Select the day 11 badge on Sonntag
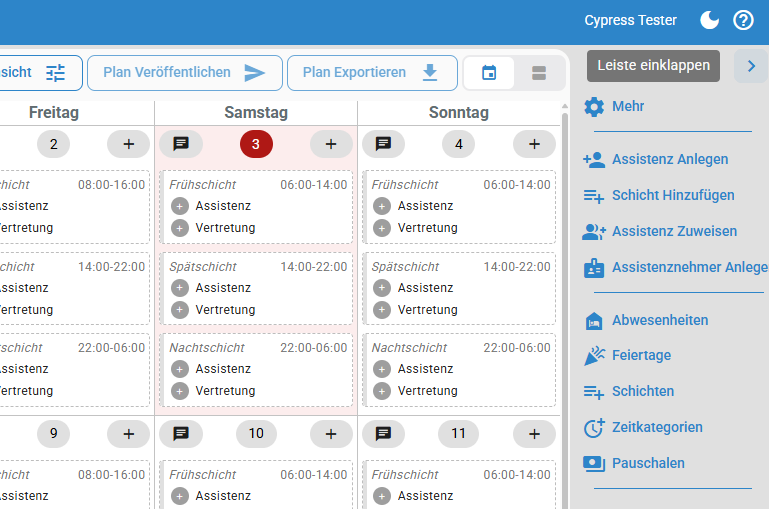Image resolution: width=769 pixels, height=509 pixels. pos(459,434)
